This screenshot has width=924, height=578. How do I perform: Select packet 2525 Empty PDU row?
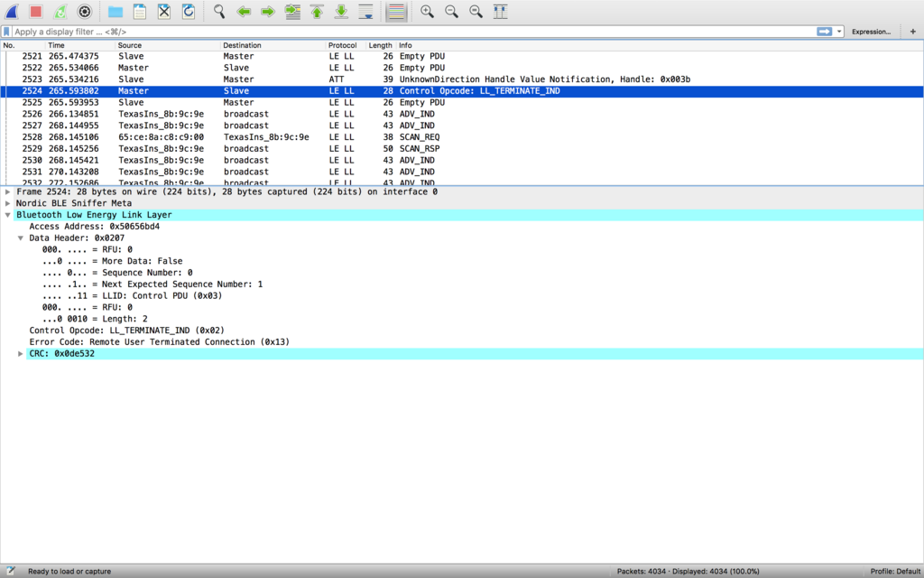click(x=462, y=103)
